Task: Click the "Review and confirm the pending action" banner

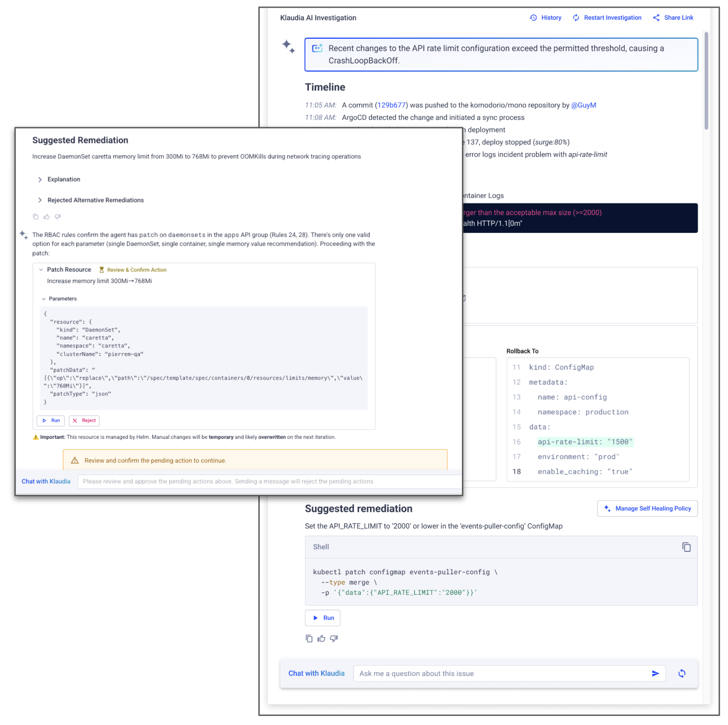Action: [255, 460]
